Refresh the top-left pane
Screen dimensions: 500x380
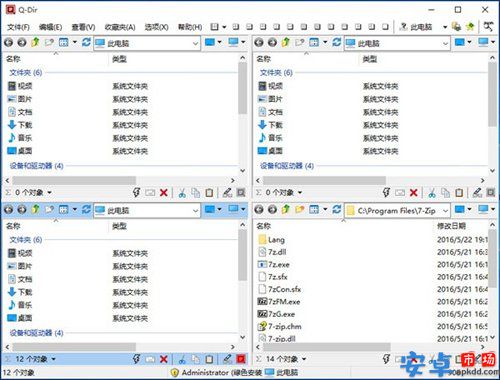point(86,42)
